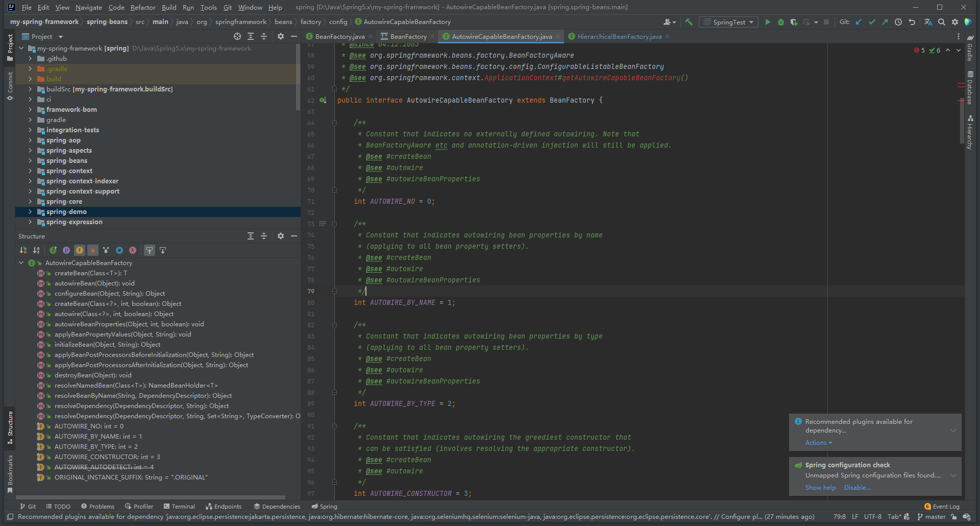
Task: Click the Actions link in plugins notification
Action: [818, 443]
